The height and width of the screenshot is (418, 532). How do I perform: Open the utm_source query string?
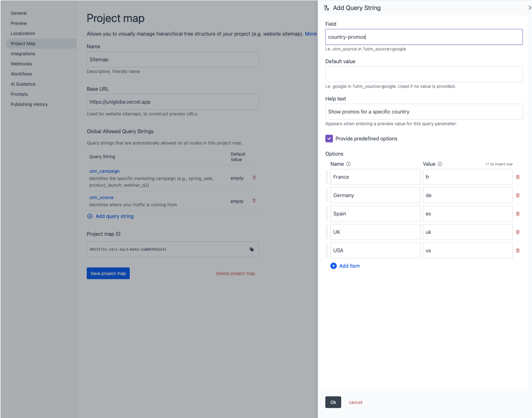coord(101,197)
